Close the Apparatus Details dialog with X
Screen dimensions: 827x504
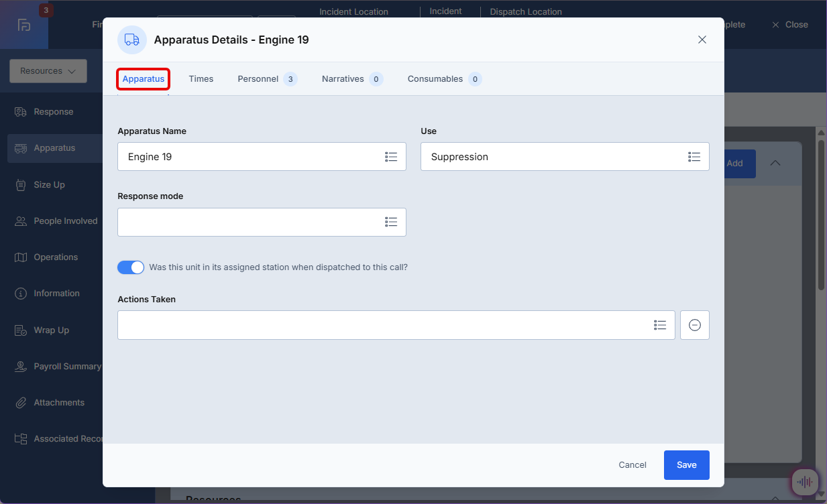tap(702, 40)
